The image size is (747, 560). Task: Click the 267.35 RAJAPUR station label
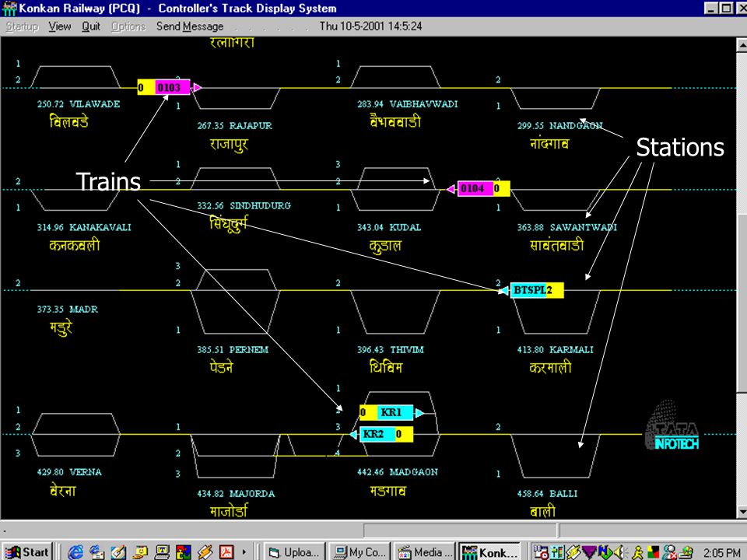234,126
